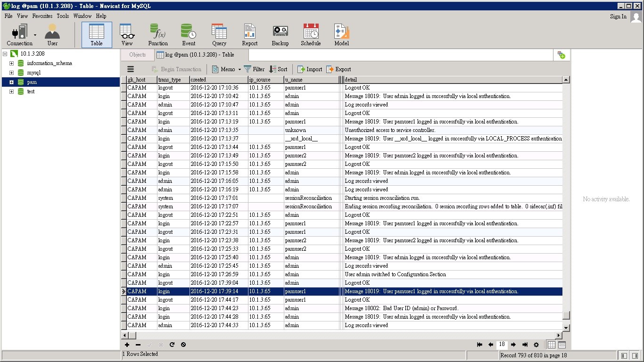
Task: Open the Event tool
Action: click(x=188, y=34)
